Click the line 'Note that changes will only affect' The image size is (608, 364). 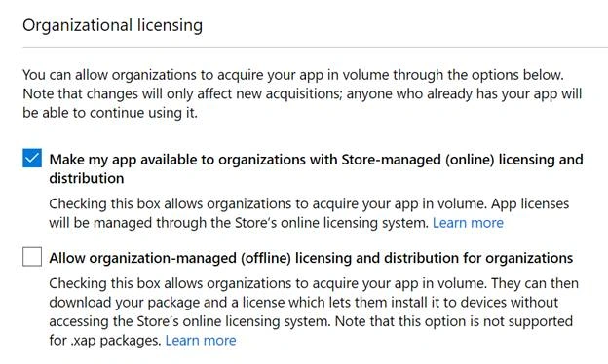pos(302,93)
